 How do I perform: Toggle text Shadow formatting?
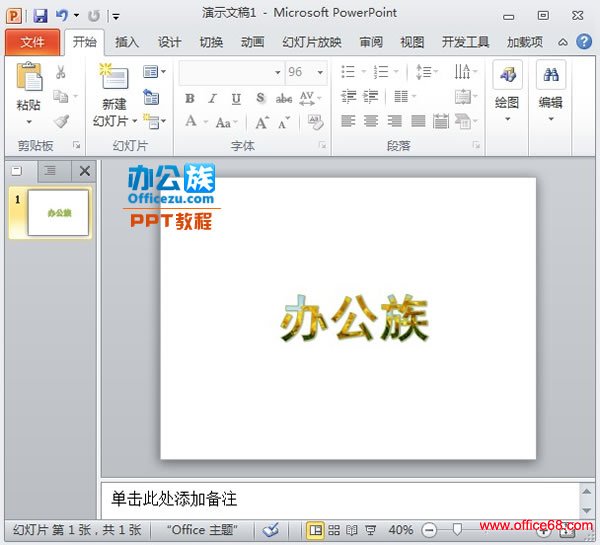pos(260,98)
